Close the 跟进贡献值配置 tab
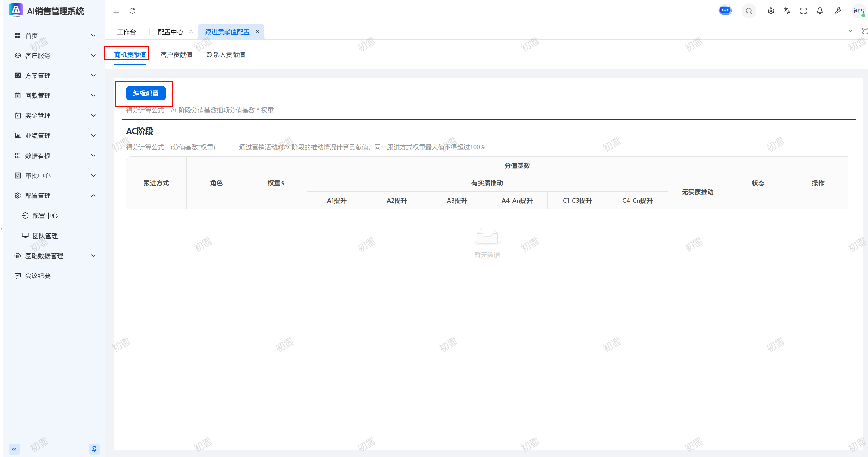868x457 pixels. click(x=257, y=31)
